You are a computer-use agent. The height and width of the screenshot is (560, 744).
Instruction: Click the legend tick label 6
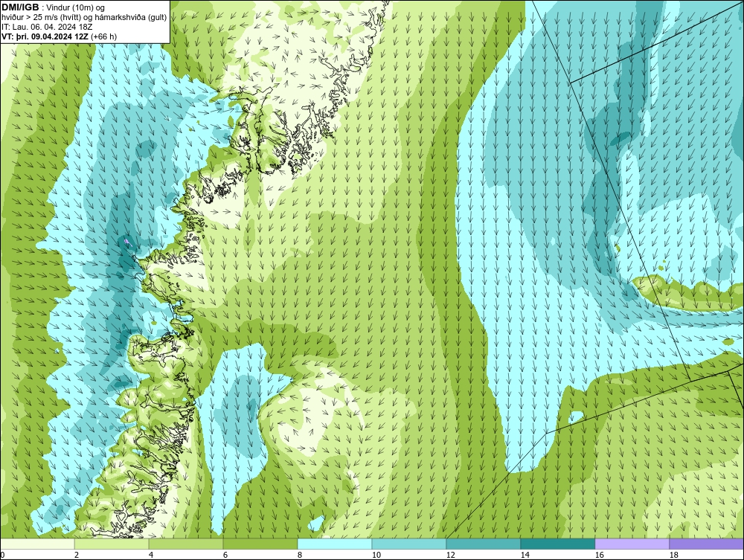[225, 555]
